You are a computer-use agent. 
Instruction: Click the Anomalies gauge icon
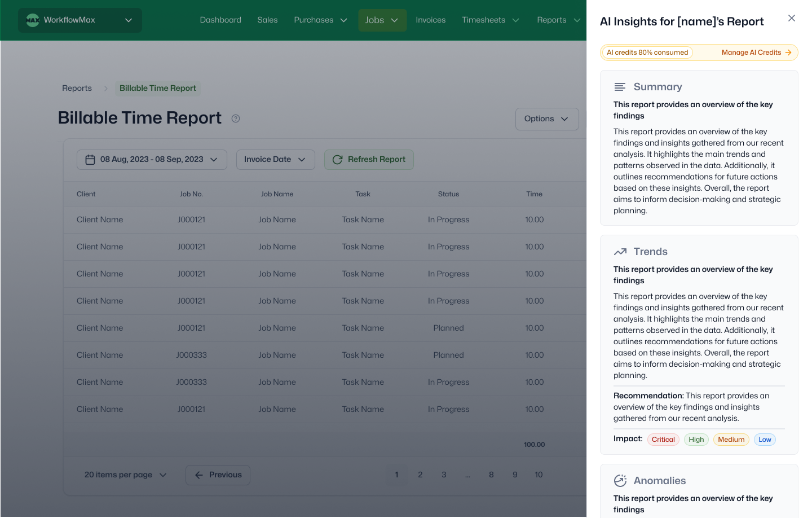(x=620, y=481)
